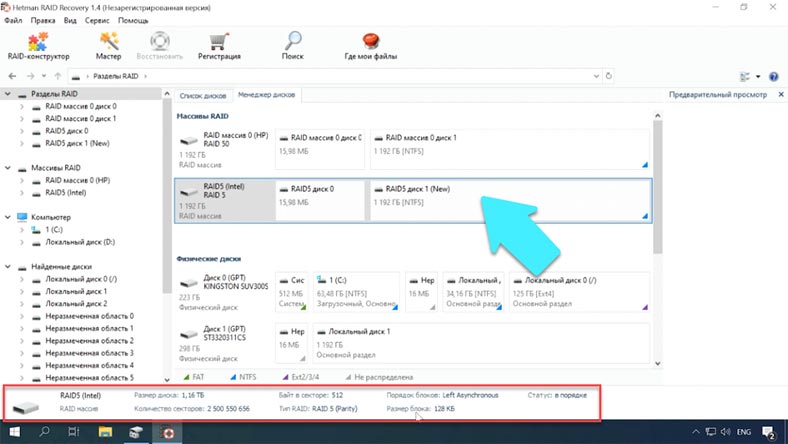Click the Восстановить lifebuoy icon
The image size is (788, 444).
160,41
